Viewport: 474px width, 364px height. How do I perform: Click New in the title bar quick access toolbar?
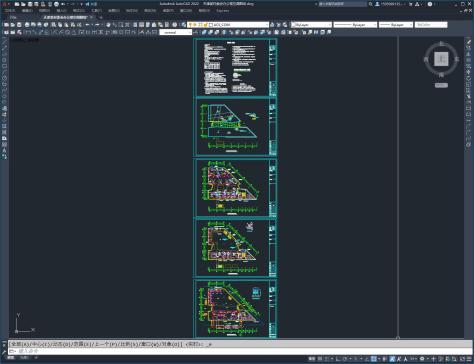[17, 4]
